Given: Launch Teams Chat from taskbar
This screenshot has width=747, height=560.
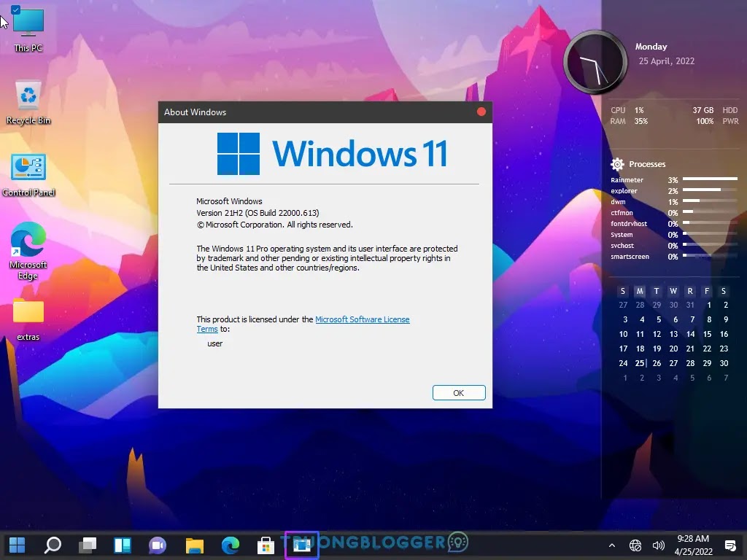Looking at the screenshot, I should (x=158, y=545).
